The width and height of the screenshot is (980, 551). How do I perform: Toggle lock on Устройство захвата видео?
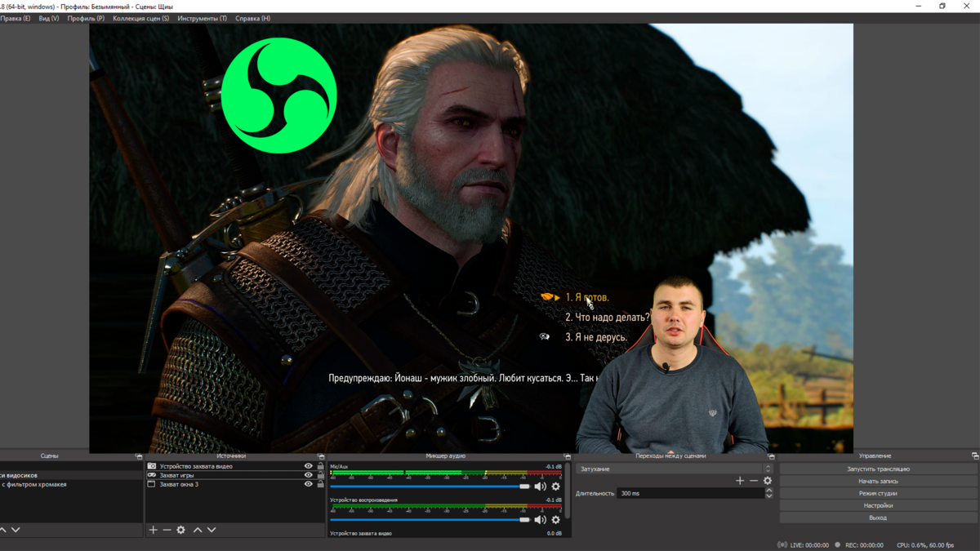320,466
